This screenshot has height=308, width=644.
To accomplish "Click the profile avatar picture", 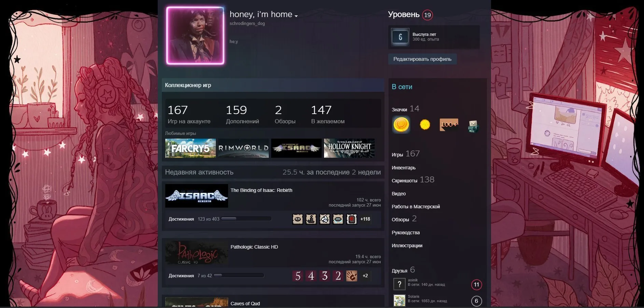I will (195, 36).
